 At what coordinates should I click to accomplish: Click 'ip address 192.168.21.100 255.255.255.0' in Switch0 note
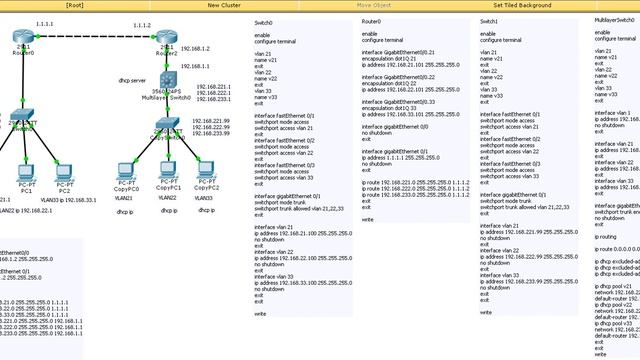pos(303,233)
